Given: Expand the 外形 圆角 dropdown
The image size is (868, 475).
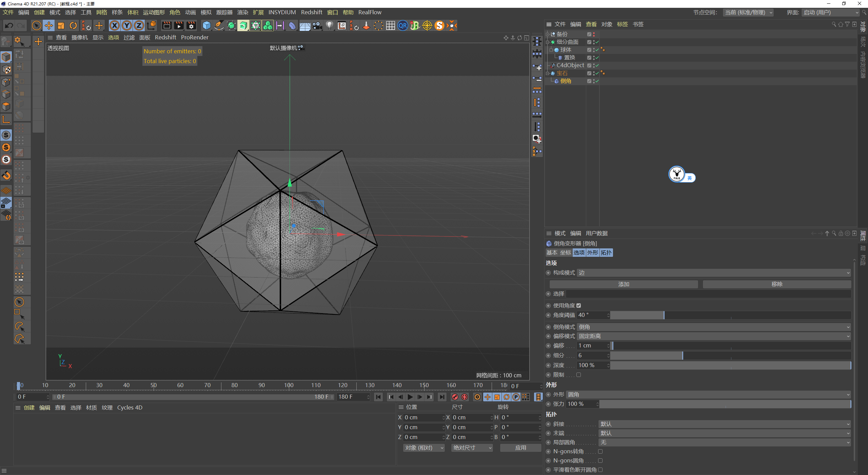Looking at the screenshot, I should tap(709, 394).
